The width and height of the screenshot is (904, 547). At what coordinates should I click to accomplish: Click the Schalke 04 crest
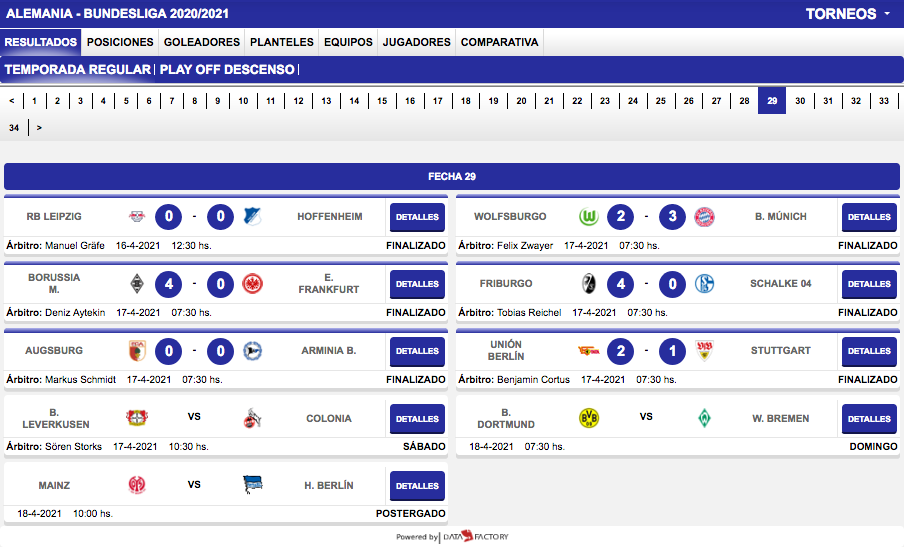(x=704, y=284)
